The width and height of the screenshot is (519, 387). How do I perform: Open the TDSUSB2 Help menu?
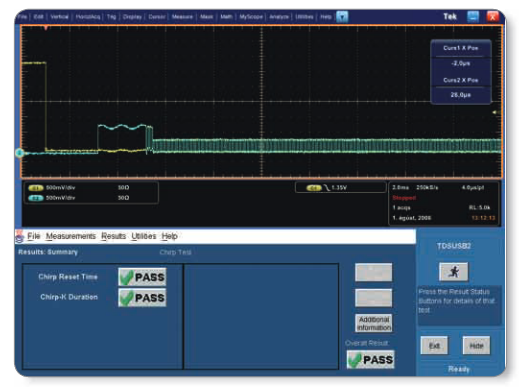click(169, 236)
